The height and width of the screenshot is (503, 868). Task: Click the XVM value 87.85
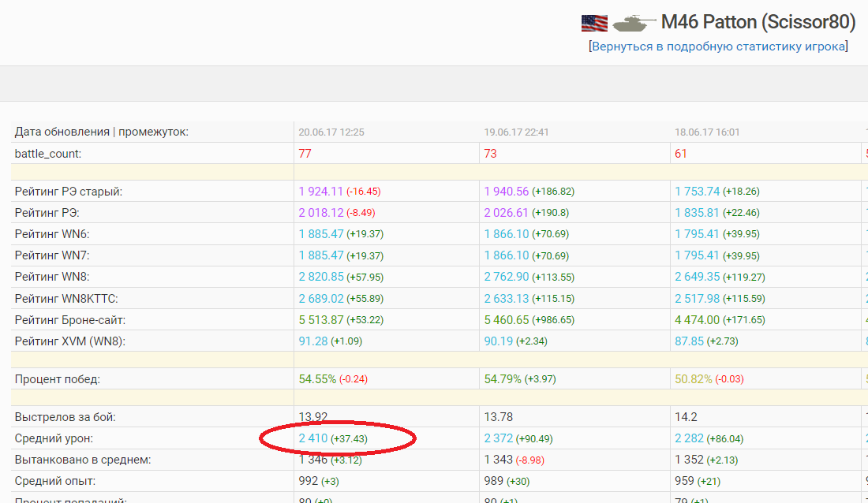pos(689,341)
